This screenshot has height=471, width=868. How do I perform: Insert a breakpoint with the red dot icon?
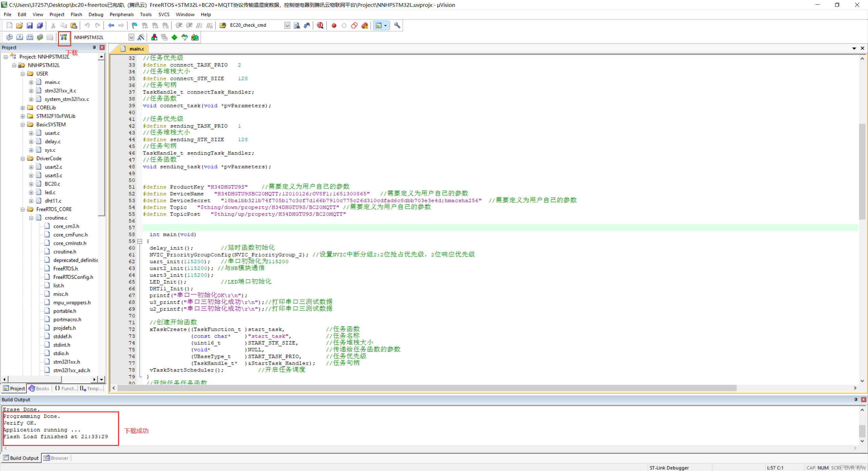point(334,25)
